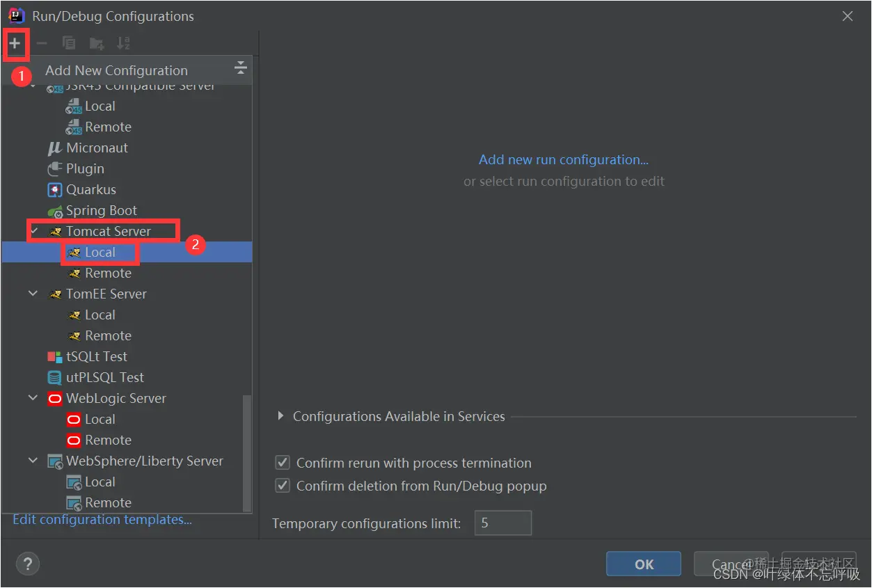872x588 pixels.
Task: Click the Micronaut icon
Action: point(55,148)
